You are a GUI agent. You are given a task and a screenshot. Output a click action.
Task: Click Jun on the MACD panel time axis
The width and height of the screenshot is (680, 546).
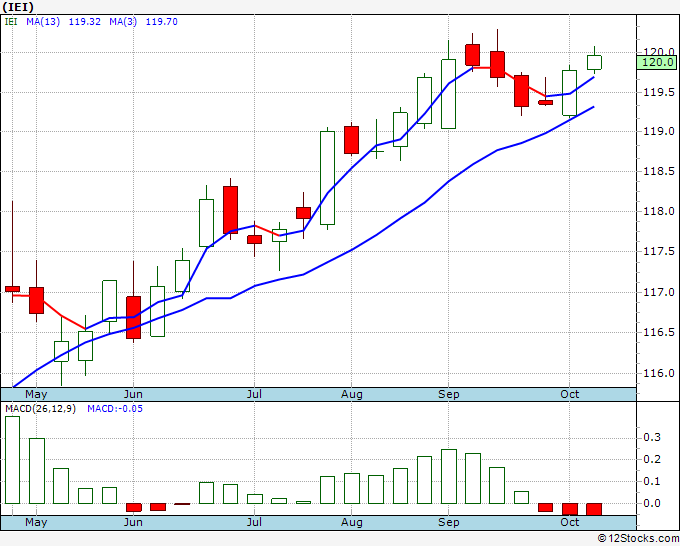click(x=133, y=522)
